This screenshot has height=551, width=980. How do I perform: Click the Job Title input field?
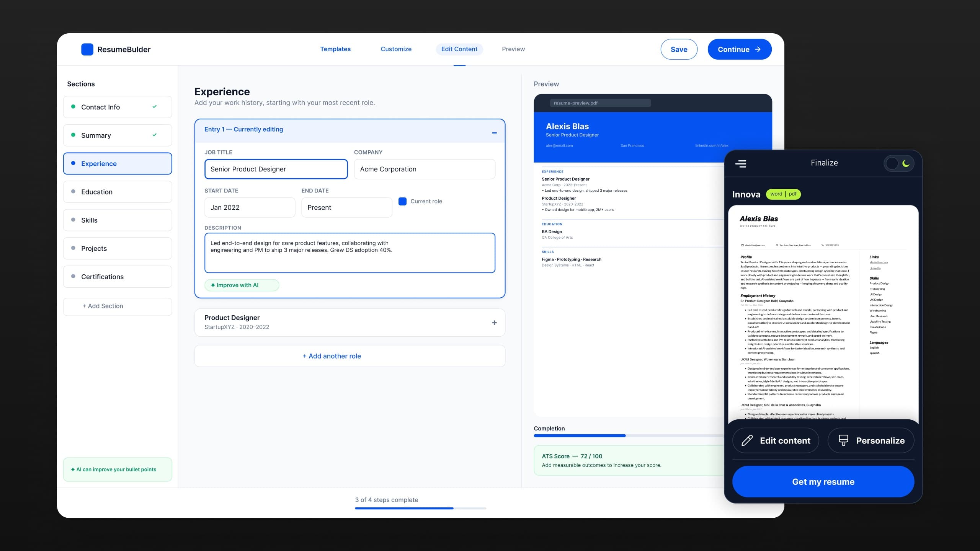coord(276,169)
